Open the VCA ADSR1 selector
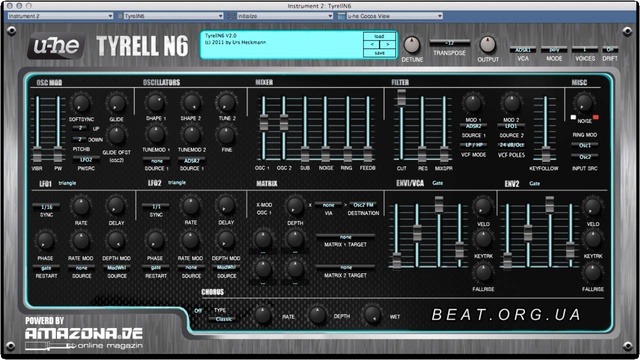The height and width of the screenshot is (360, 640). tap(522, 50)
